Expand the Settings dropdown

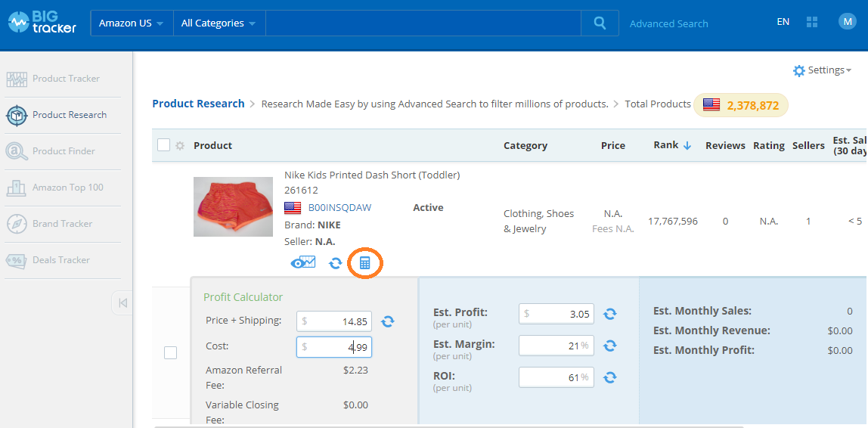829,70
